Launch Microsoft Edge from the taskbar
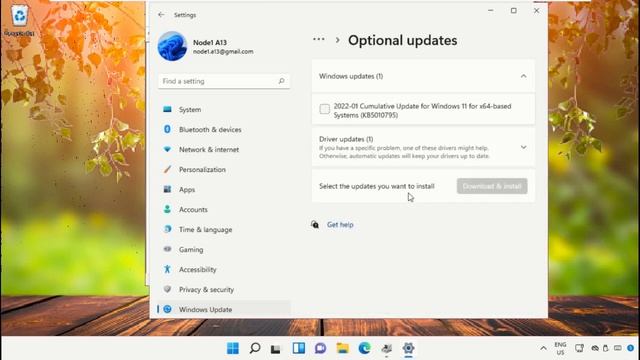Viewport: 640px width, 360px height. click(364, 348)
